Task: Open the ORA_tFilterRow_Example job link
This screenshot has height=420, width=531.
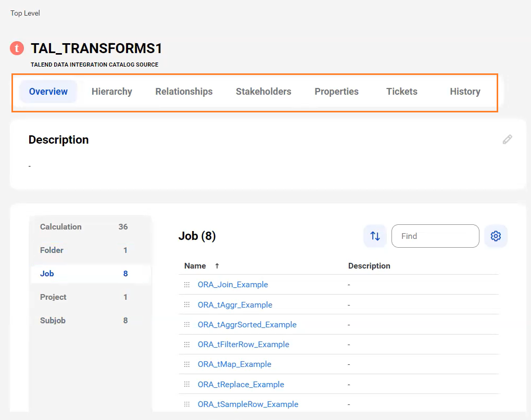Action: tap(244, 345)
